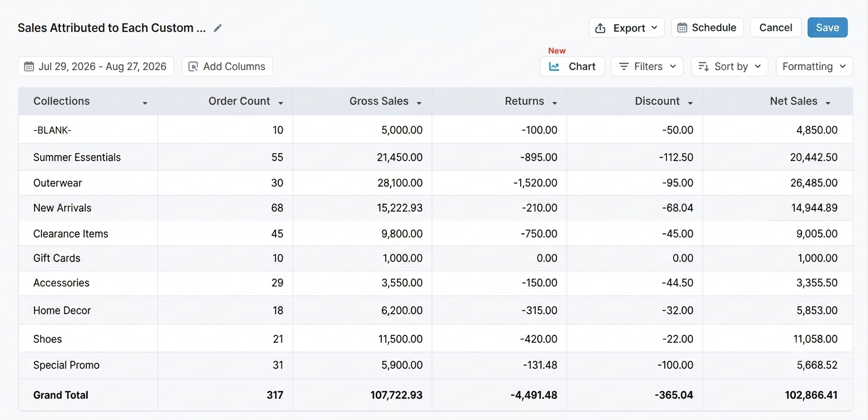Change the Jul 29 - Aug 27 date range
Viewport: 868px width, 420px height.
click(96, 66)
